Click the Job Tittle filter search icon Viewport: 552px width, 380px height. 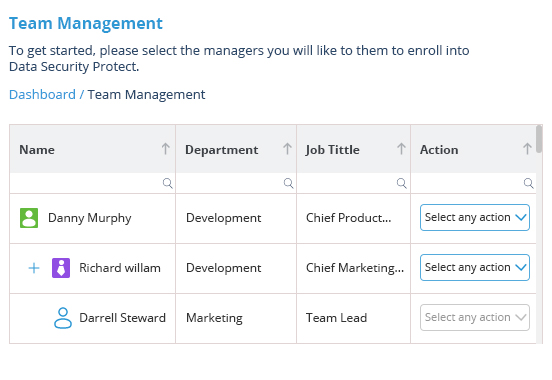point(402,183)
